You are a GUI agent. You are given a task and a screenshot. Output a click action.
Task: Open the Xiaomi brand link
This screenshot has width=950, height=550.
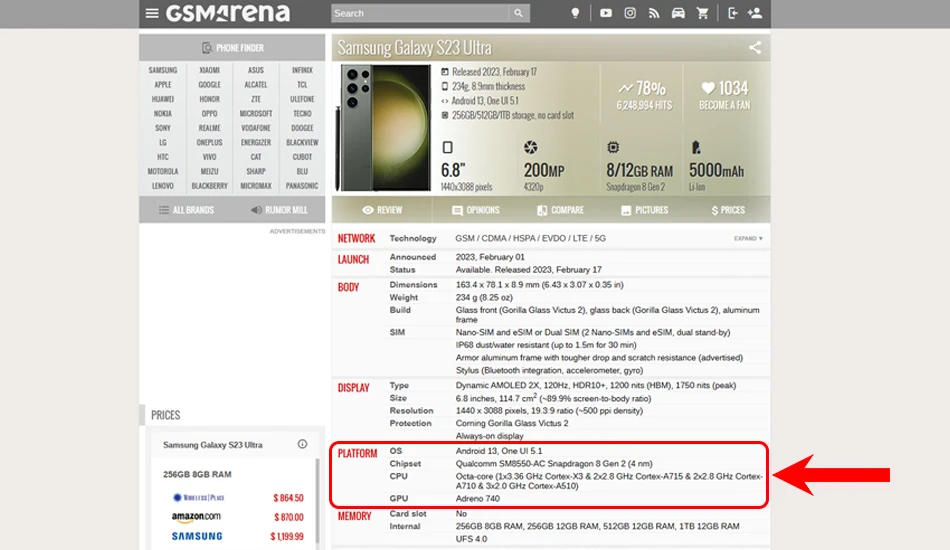pos(209,70)
